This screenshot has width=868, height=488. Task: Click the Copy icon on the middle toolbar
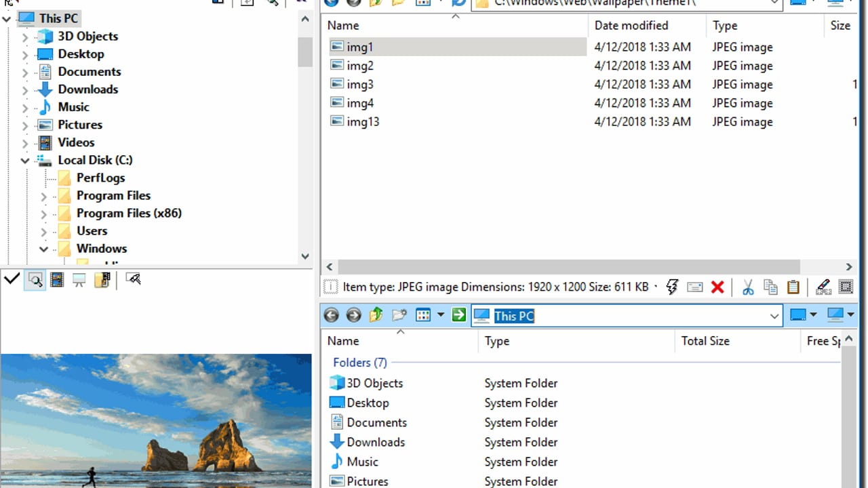point(770,287)
